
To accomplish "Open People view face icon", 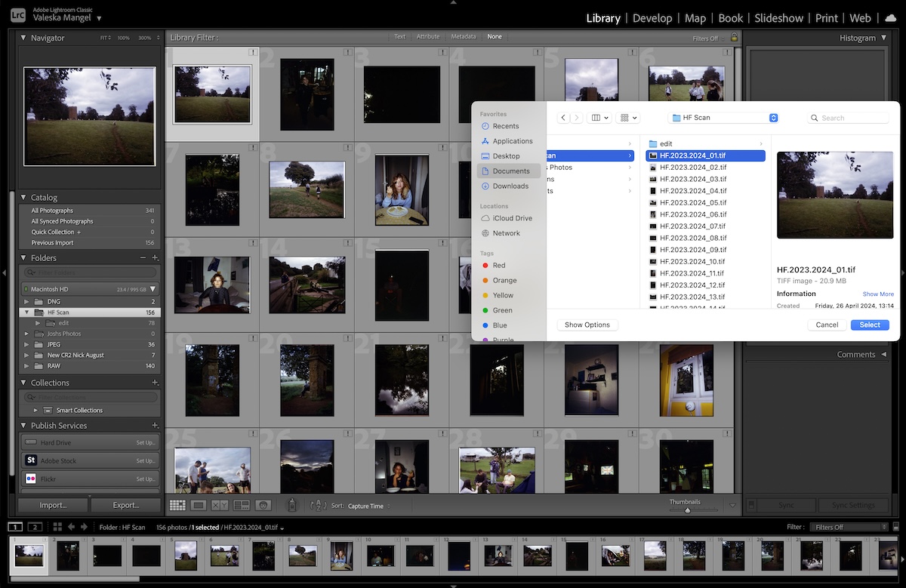I will pyautogui.click(x=263, y=505).
